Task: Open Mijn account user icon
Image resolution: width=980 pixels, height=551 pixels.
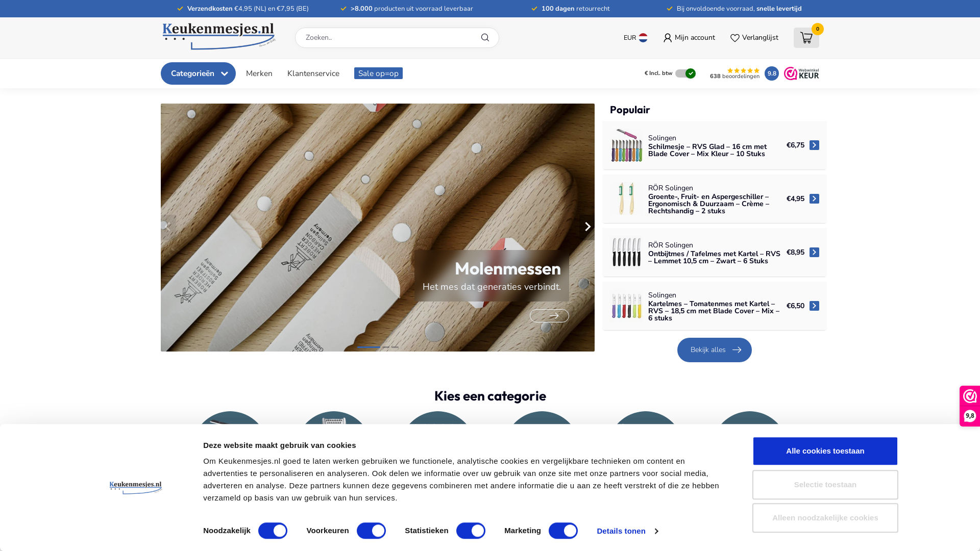Action: pos(668,38)
